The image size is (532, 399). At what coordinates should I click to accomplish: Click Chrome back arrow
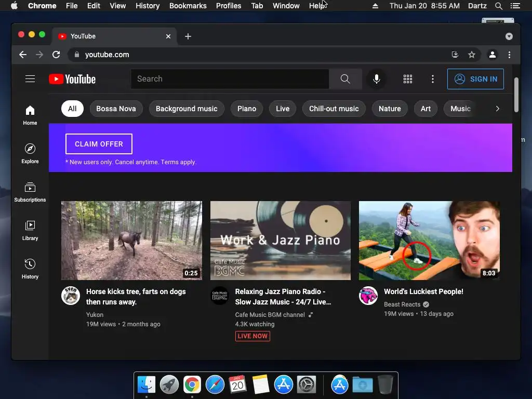[x=23, y=55]
